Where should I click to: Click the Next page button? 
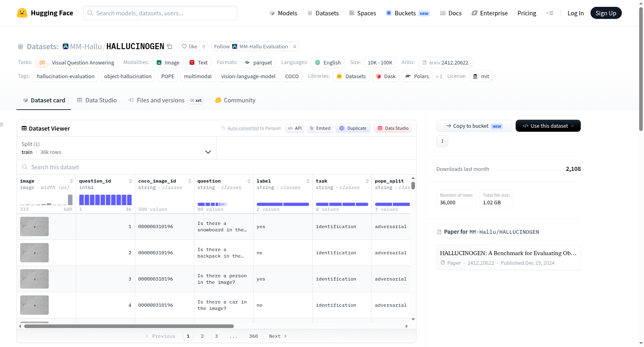point(278,336)
